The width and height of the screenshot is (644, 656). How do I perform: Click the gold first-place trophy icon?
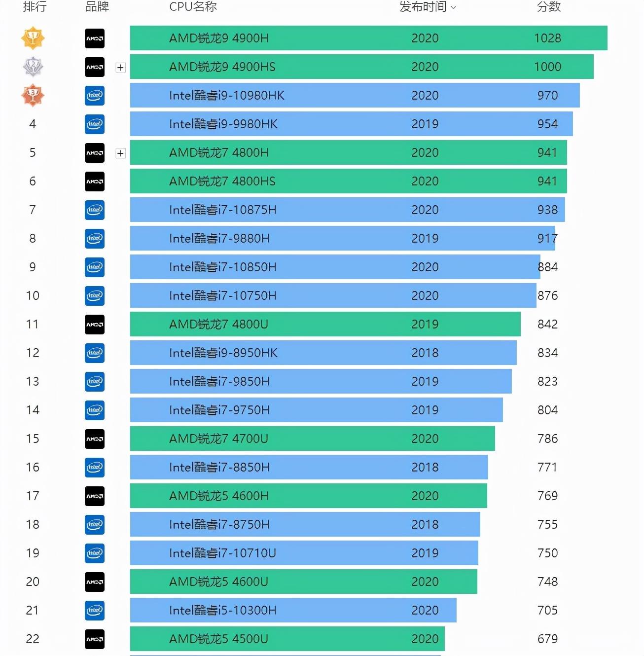point(33,38)
